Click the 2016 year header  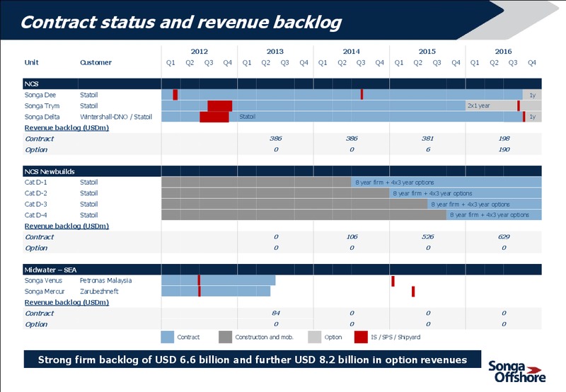click(x=503, y=51)
